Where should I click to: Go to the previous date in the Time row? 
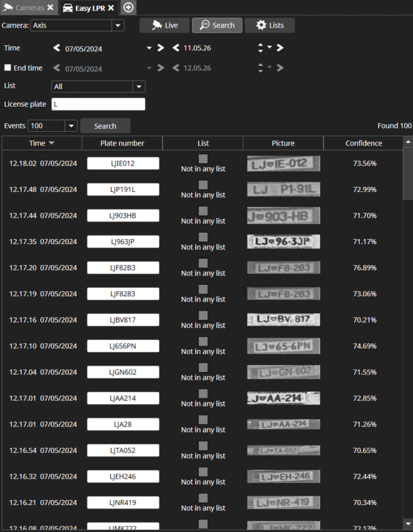pos(57,48)
